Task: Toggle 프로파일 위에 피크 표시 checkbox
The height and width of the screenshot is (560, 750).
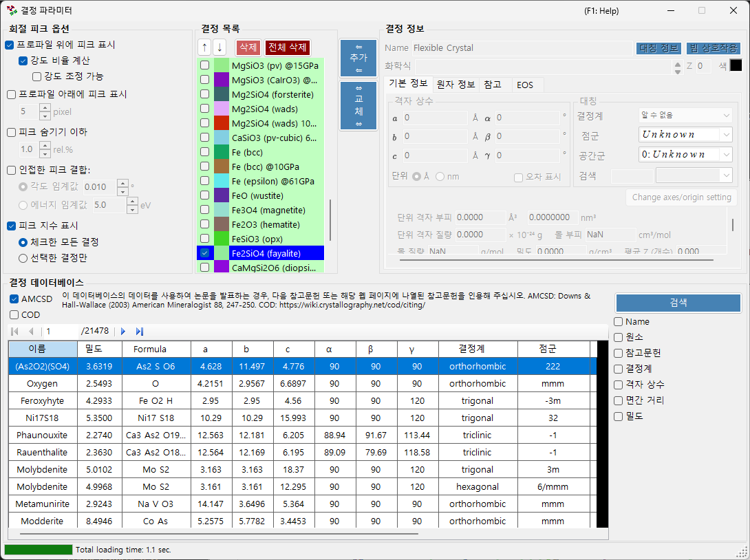Action: 10,45
